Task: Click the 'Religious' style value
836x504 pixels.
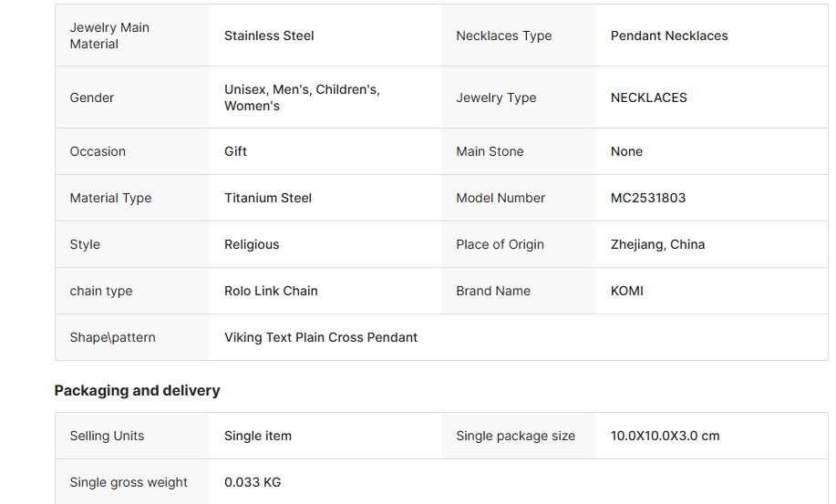Action: [x=252, y=244]
